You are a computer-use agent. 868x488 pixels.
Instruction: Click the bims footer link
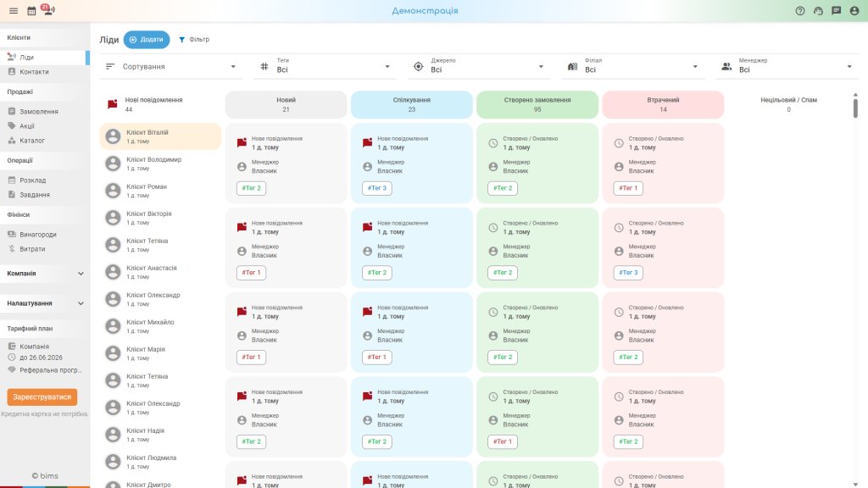(x=45, y=476)
